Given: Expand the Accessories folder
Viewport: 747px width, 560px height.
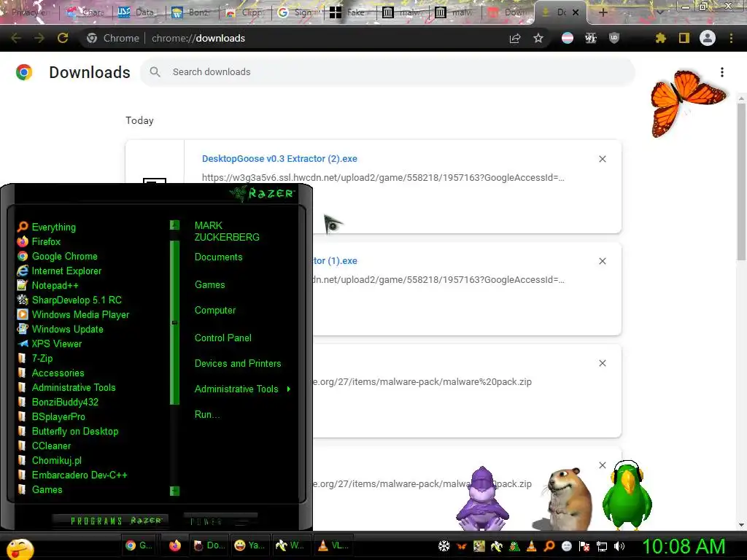Looking at the screenshot, I should click(x=51, y=373).
